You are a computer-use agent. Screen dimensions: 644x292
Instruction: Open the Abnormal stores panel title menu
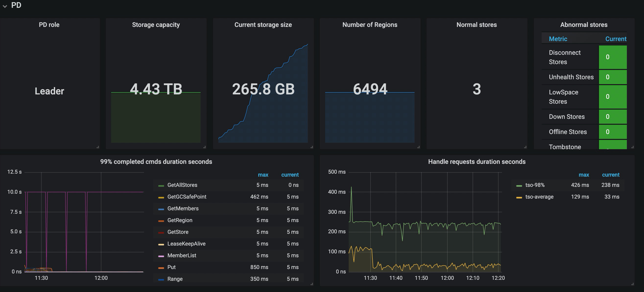(x=584, y=25)
